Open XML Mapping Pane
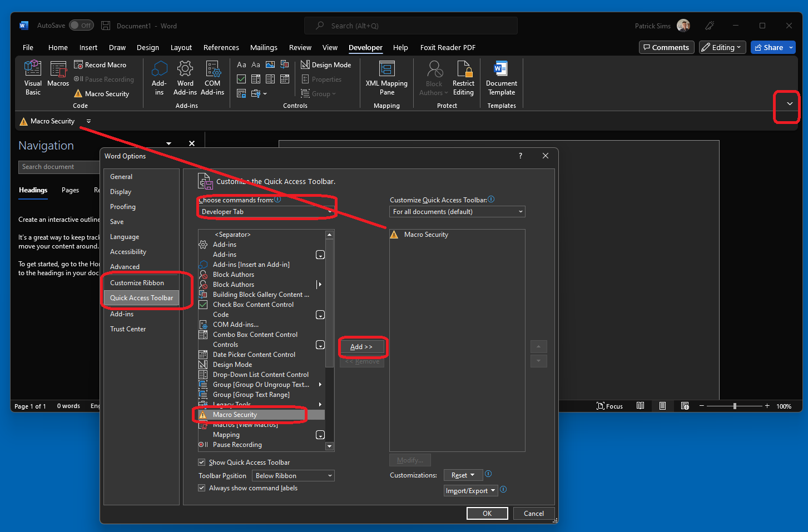808x532 pixels. [x=386, y=78]
